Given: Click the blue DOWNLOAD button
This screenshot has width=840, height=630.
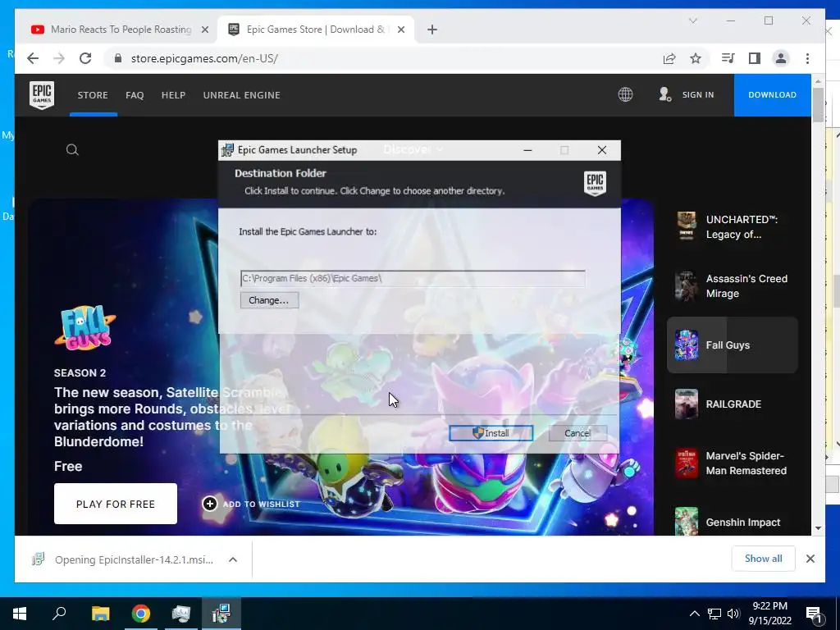Looking at the screenshot, I should (772, 95).
